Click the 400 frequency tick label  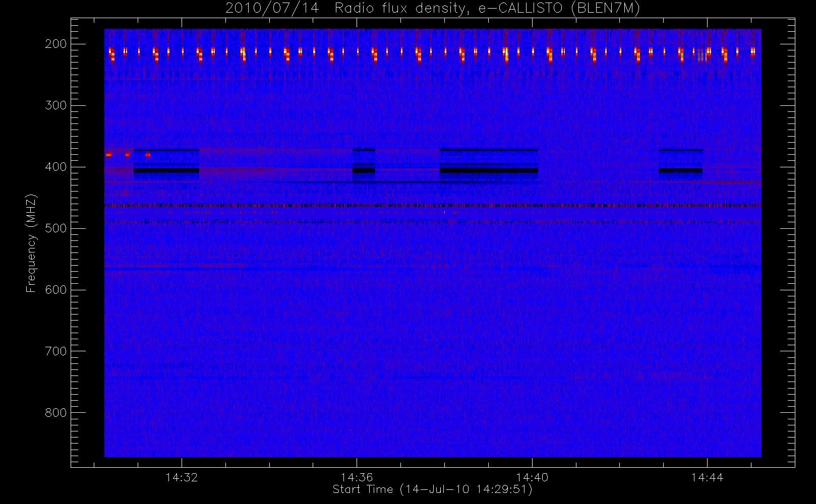point(56,167)
